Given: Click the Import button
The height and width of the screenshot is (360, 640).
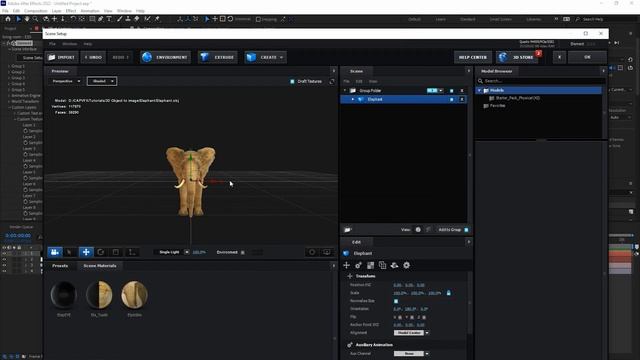Looking at the screenshot, I should (61, 57).
